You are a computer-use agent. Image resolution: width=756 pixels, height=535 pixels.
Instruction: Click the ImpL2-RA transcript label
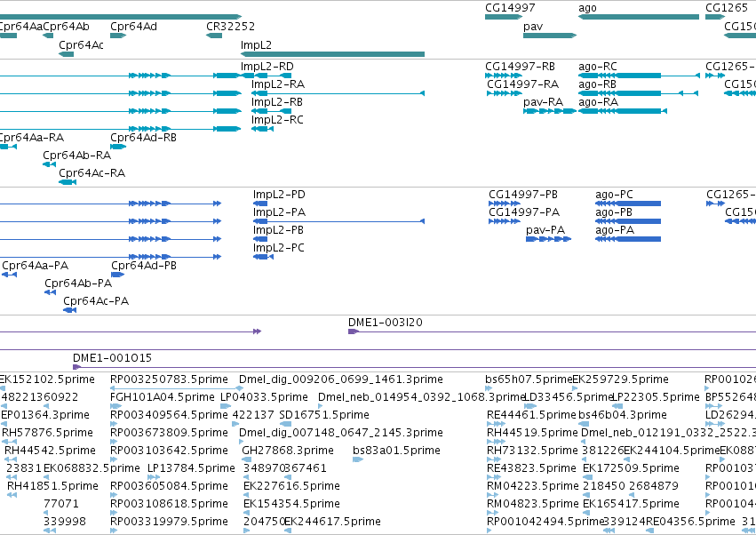(278, 84)
